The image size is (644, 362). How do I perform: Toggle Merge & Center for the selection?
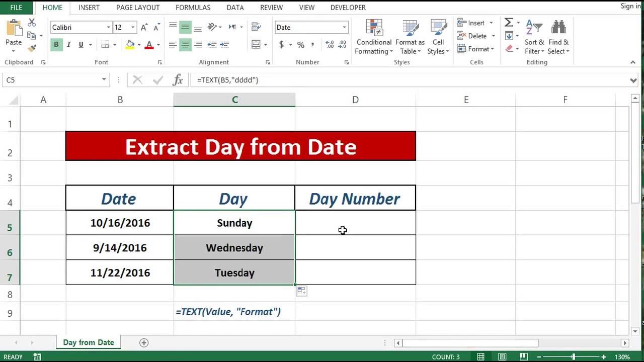pyautogui.click(x=256, y=45)
